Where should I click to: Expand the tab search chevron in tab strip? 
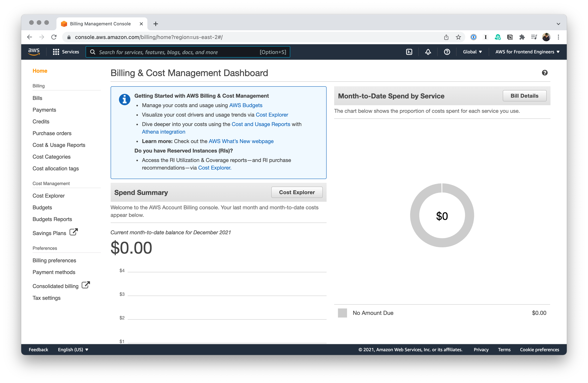[x=558, y=24]
